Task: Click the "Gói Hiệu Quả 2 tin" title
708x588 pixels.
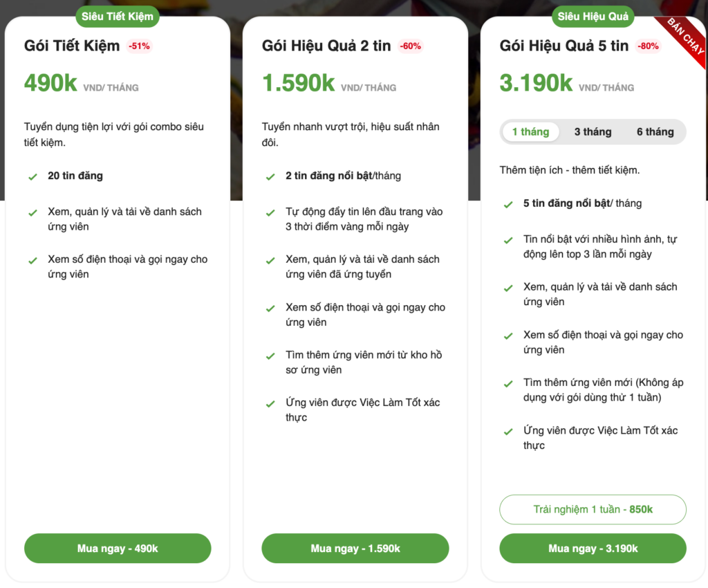Action: point(326,46)
